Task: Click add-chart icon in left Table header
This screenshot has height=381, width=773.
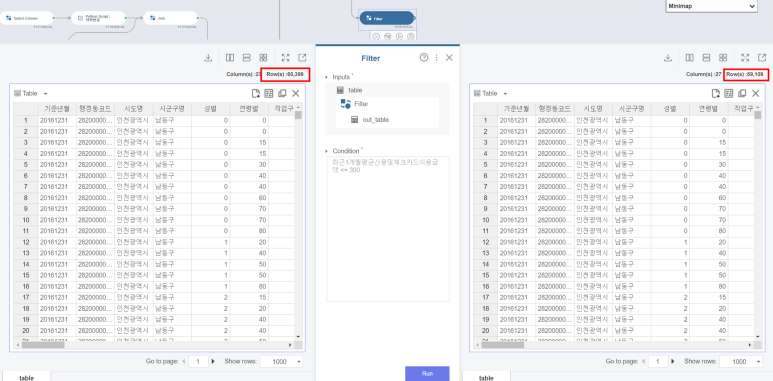Action: (255, 93)
